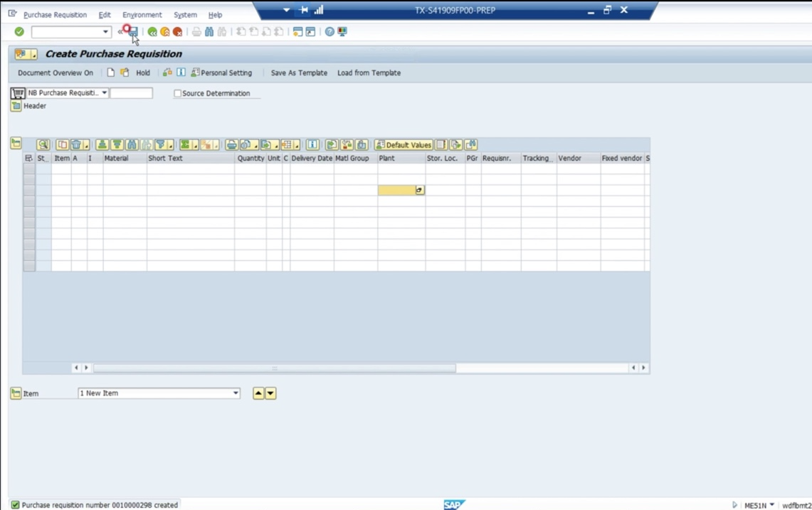Click the Default Values button
Viewport: 812px width, 510px height.
[404, 144]
